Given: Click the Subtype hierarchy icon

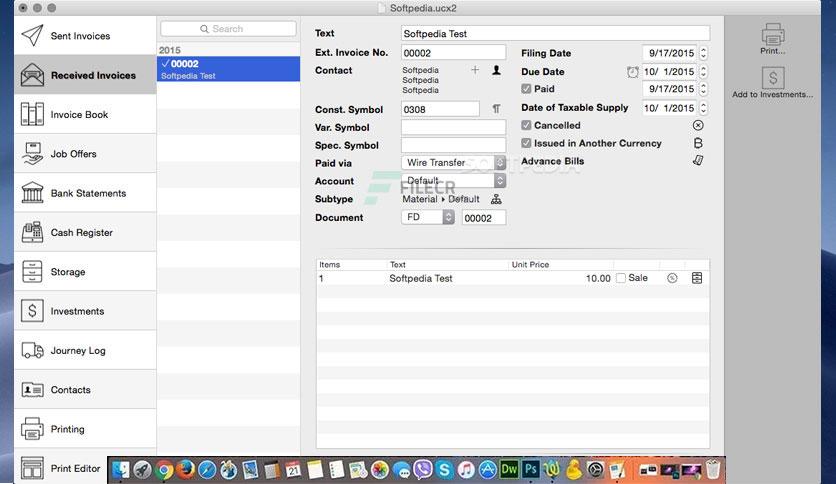Looking at the screenshot, I should (496, 199).
